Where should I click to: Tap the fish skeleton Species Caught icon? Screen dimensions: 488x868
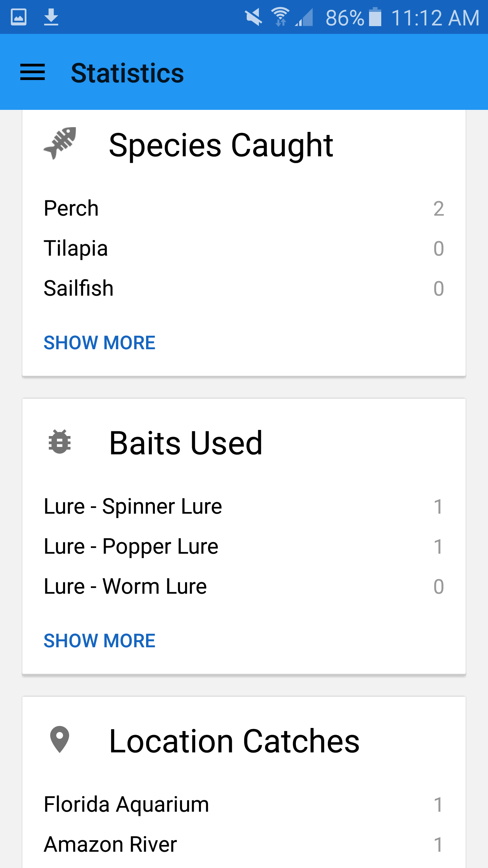click(60, 143)
